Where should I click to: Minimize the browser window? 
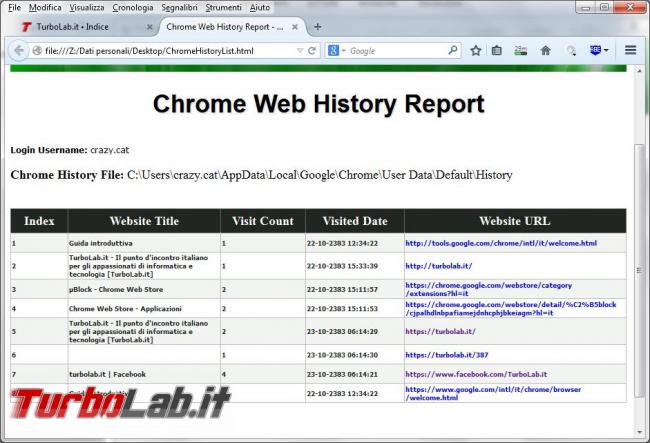(586, 7)
